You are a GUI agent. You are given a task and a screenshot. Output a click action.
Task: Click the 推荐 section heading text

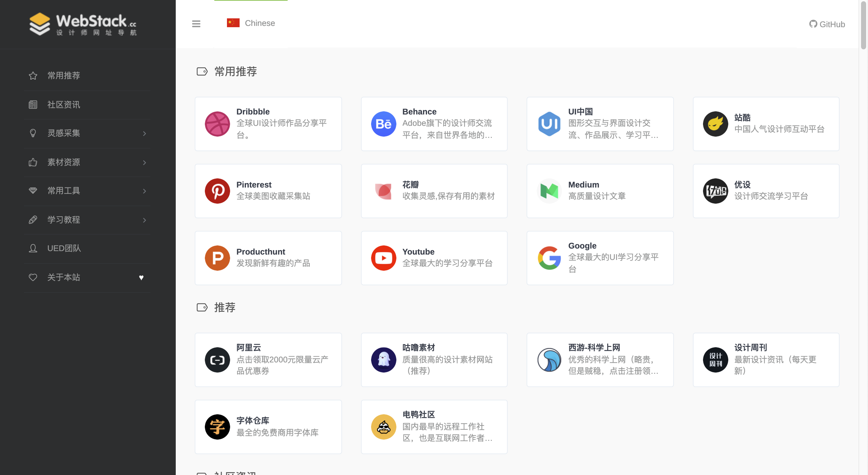225,307
